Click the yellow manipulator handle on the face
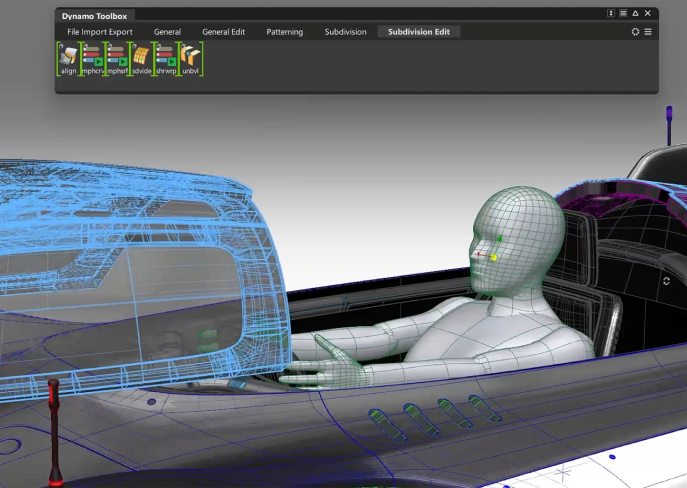Image resolution: width=687 pixels, height=488 pixels. (x=494, y=258)
